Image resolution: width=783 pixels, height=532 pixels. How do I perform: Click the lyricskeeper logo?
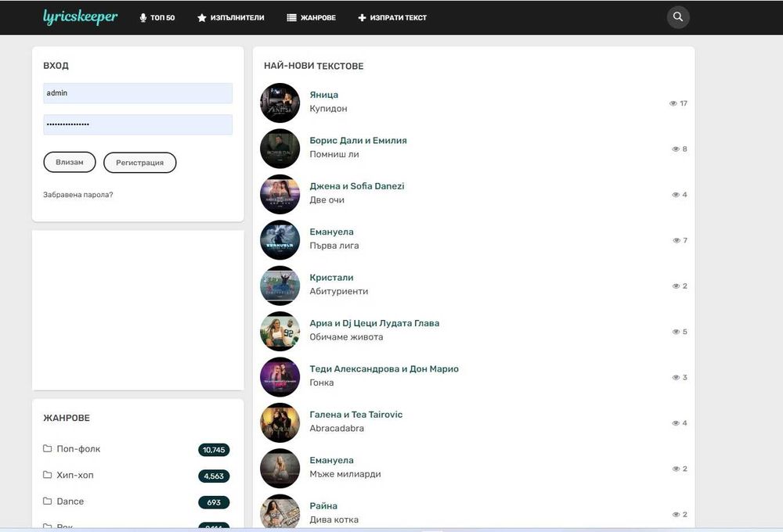click(x=80, y=17)
